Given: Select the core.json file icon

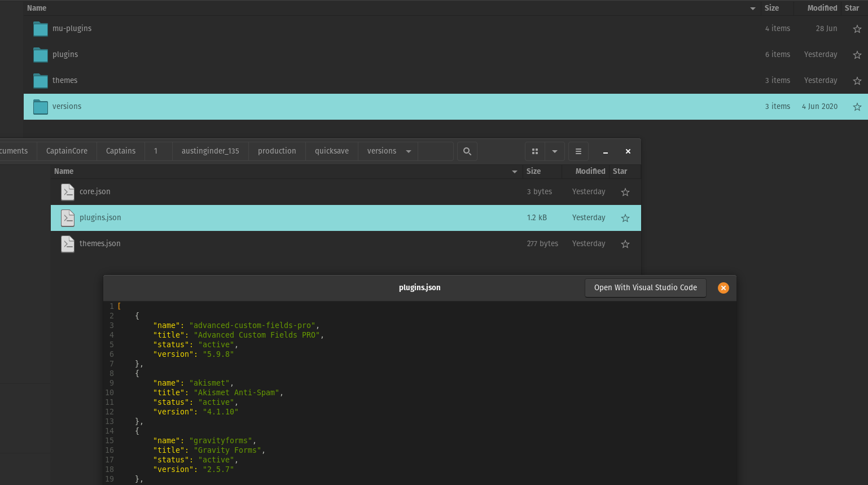Looking at the screenshot, I should [68, 192].
